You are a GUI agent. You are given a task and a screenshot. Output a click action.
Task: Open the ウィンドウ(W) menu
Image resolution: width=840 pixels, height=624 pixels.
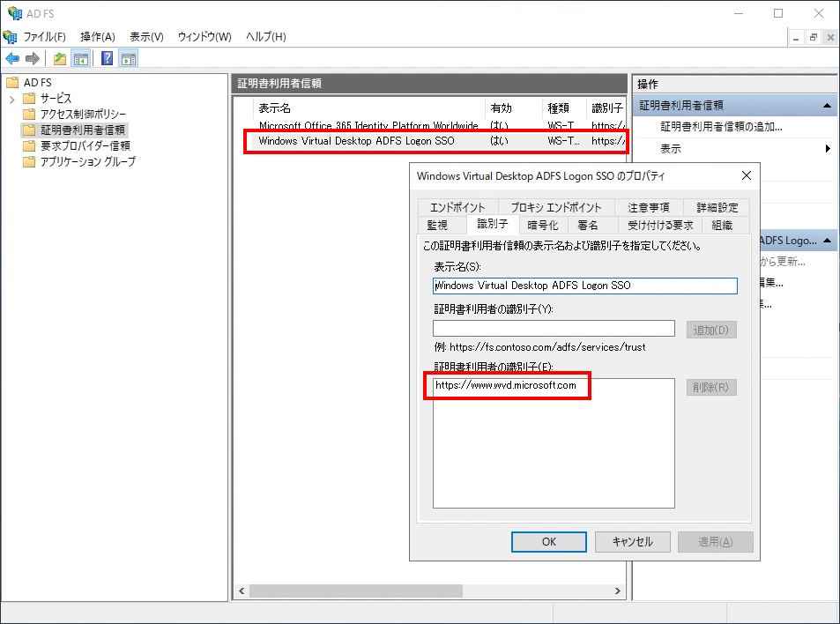[204, 36]
